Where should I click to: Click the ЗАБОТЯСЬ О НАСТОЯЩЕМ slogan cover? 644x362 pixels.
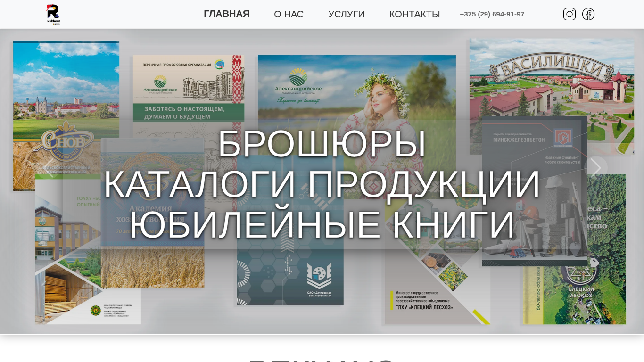coord(188,113)
